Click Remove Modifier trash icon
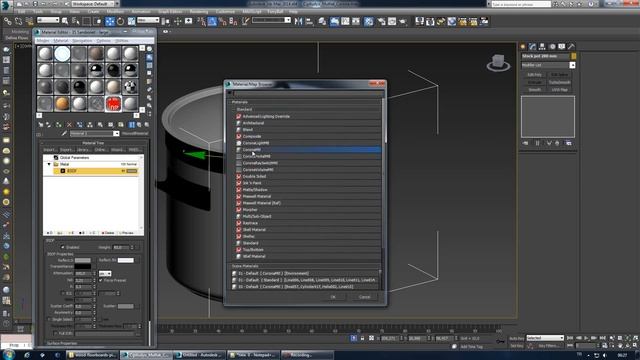The width and height of the screenshot is (640, 360). coord(557,143)
